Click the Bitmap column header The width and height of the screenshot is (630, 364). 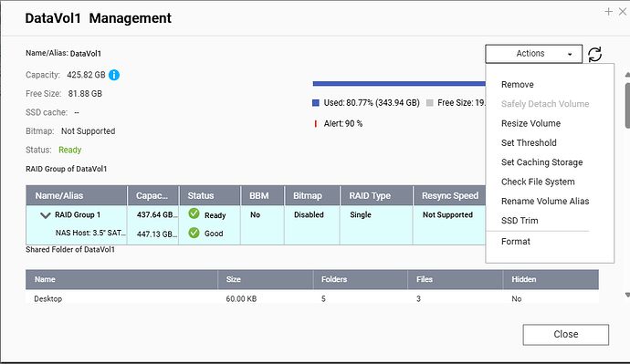[311, 196]
